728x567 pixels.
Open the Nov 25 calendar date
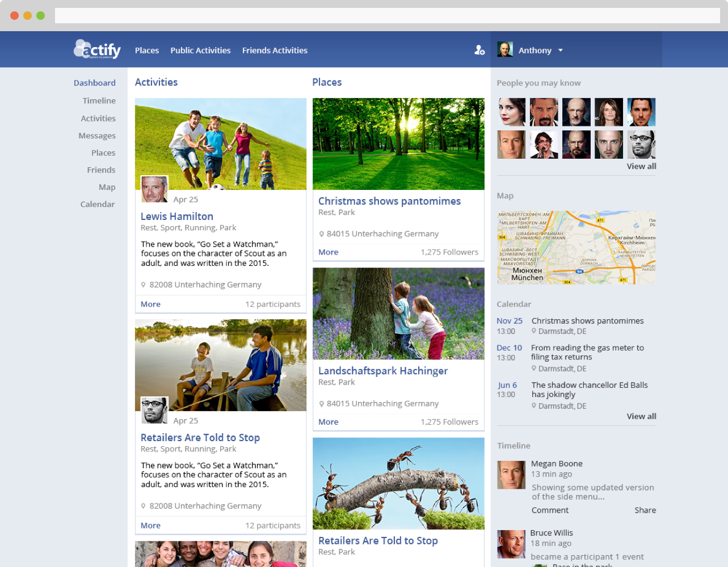pyautogui.click(x=510, y=321)
